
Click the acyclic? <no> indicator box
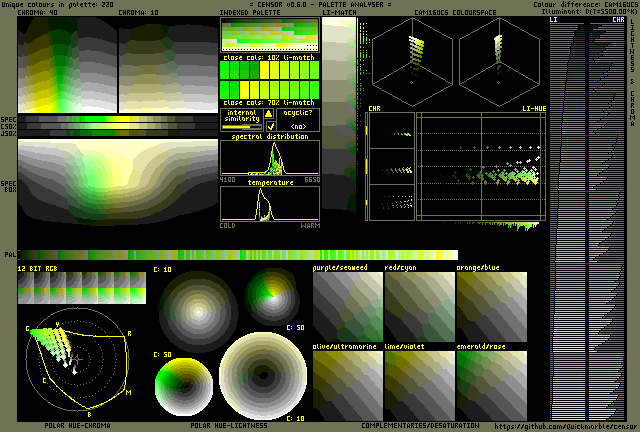click(298, 120)
